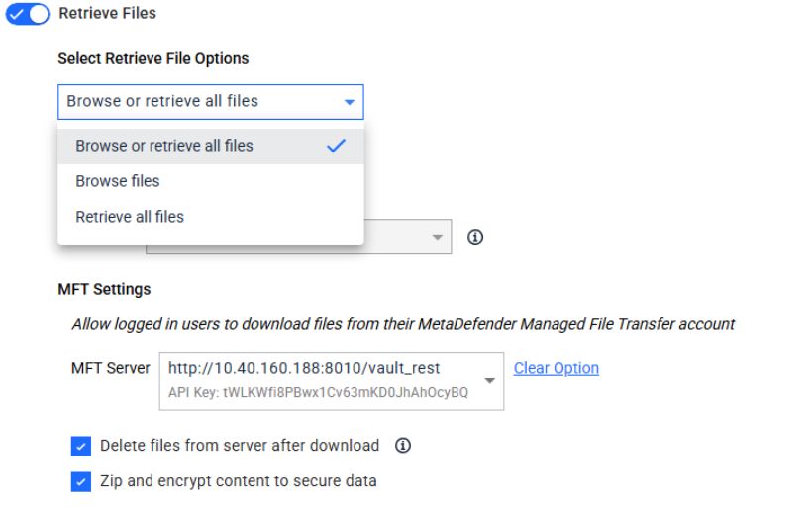Screen dimensions: 812x507
Task: Choose the "Browse files" option
Action: 118,181
